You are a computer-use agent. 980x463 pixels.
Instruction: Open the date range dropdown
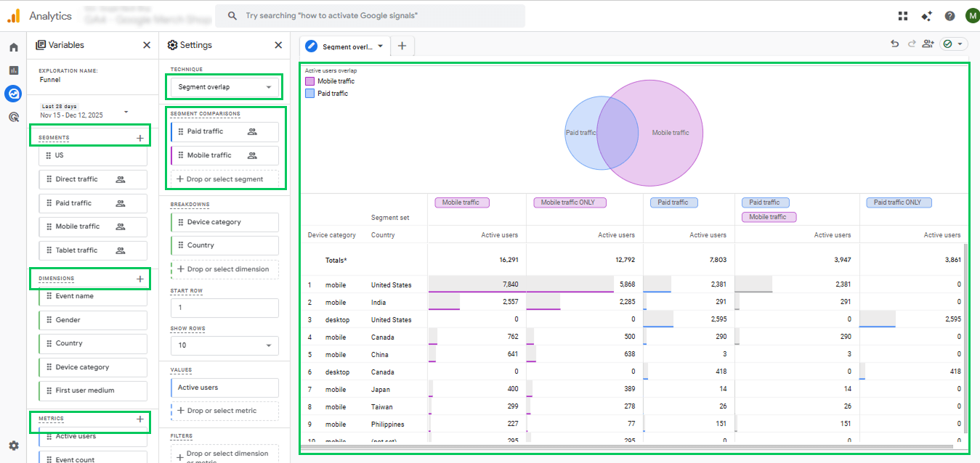pyautogui.click(x=126, y=112)
